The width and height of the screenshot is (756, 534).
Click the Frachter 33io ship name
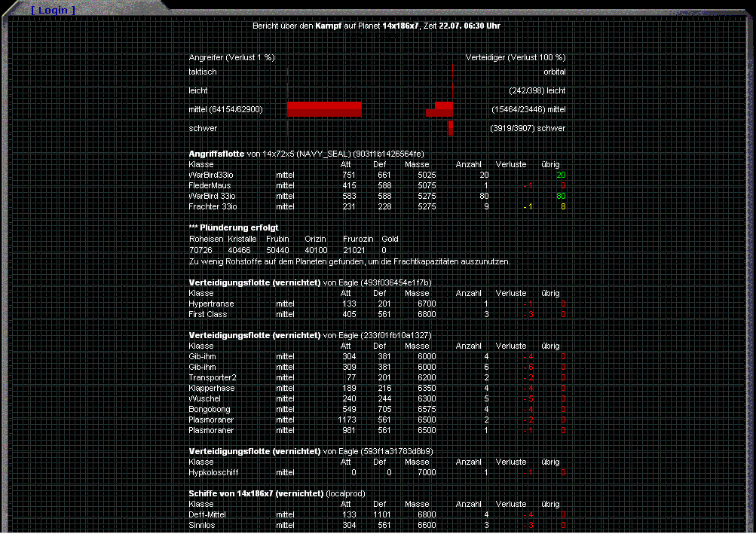(213, 206)
